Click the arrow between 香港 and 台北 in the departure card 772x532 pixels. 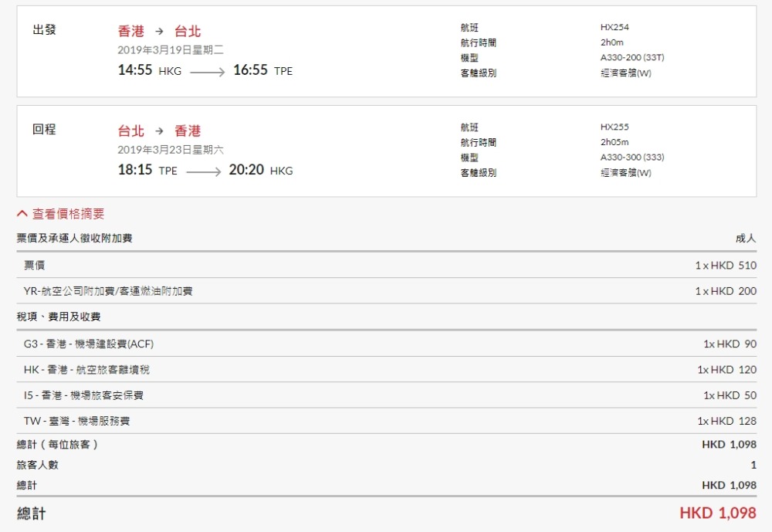coord(159,32)
